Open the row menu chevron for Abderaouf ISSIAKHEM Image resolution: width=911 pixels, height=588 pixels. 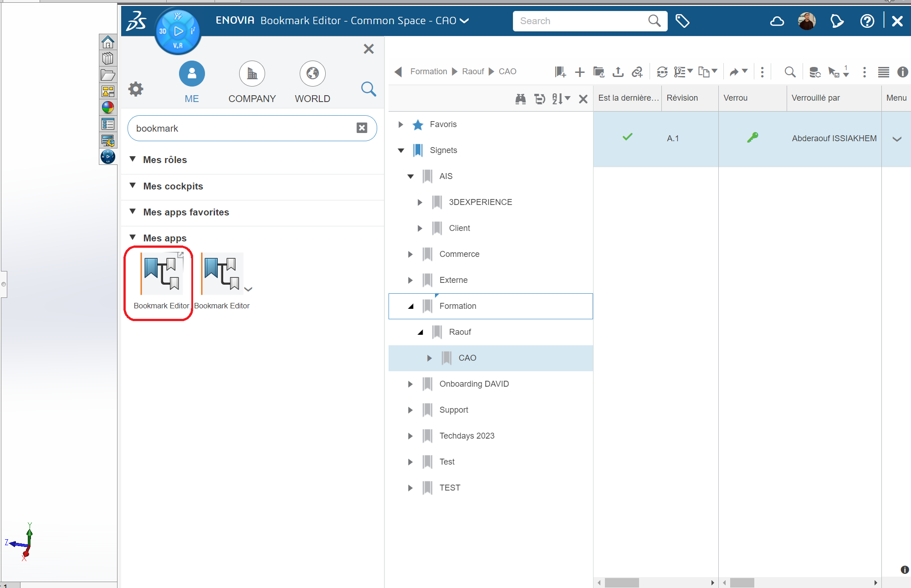click(x=896, y=139)
